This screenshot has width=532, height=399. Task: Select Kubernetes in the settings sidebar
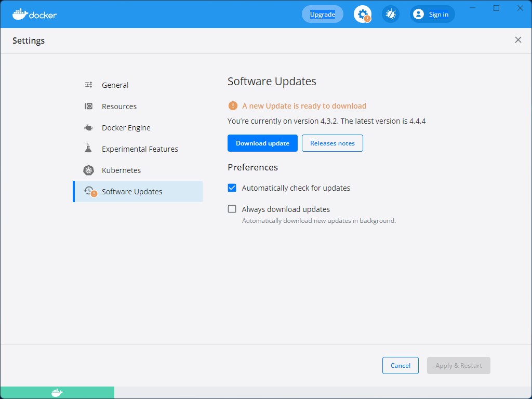tap(121, 170)
